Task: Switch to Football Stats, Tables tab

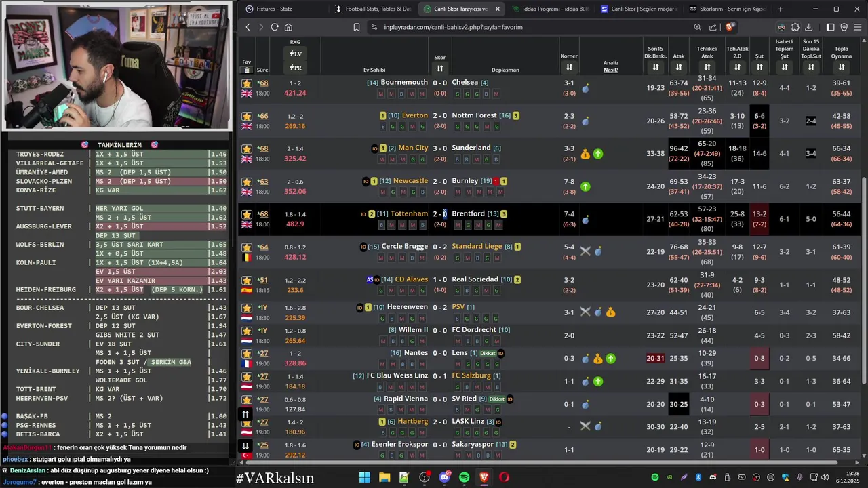Action: point(372,9)
